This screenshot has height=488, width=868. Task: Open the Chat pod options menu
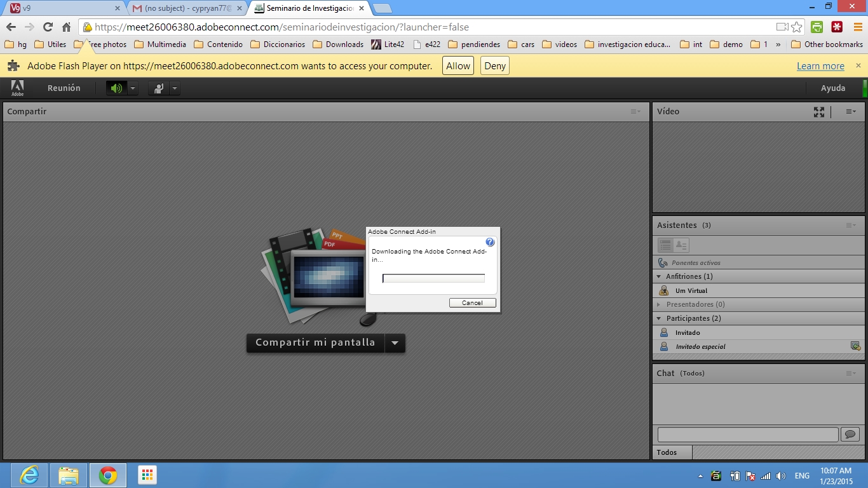pyautogui.click(x=851, y=374)
